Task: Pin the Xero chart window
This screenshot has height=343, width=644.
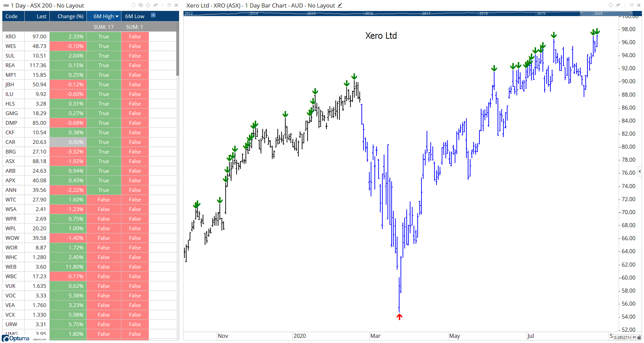Action: (x=618, y=5)
